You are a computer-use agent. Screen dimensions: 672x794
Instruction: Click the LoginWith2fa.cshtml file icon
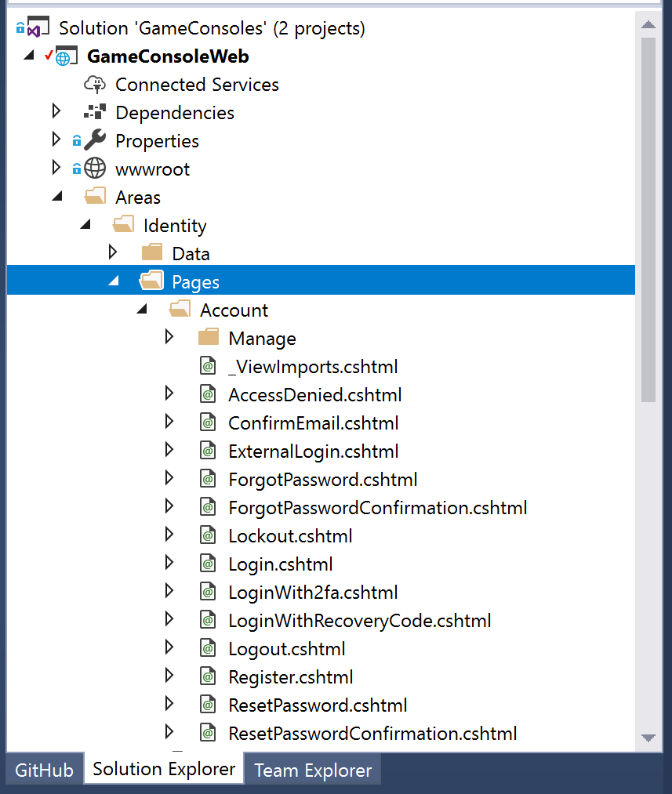pos(208,592)
